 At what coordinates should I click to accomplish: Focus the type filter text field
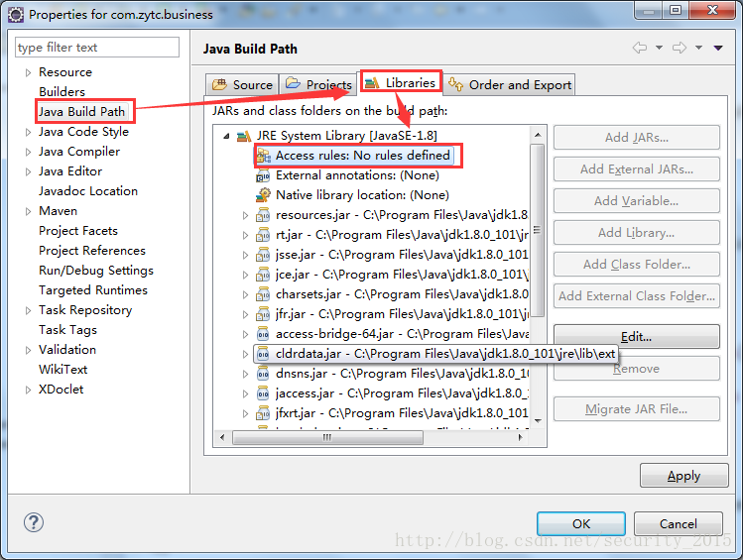[97, 48]
